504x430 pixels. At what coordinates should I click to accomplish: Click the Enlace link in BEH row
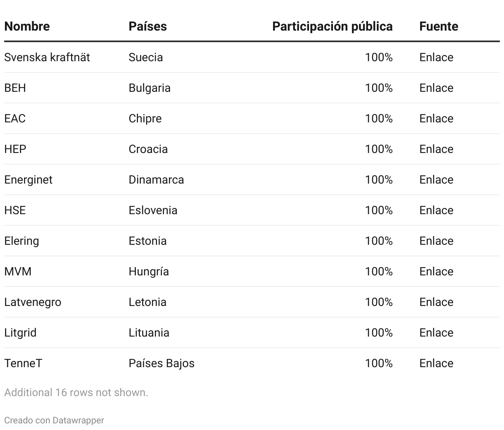click(436, 88)
